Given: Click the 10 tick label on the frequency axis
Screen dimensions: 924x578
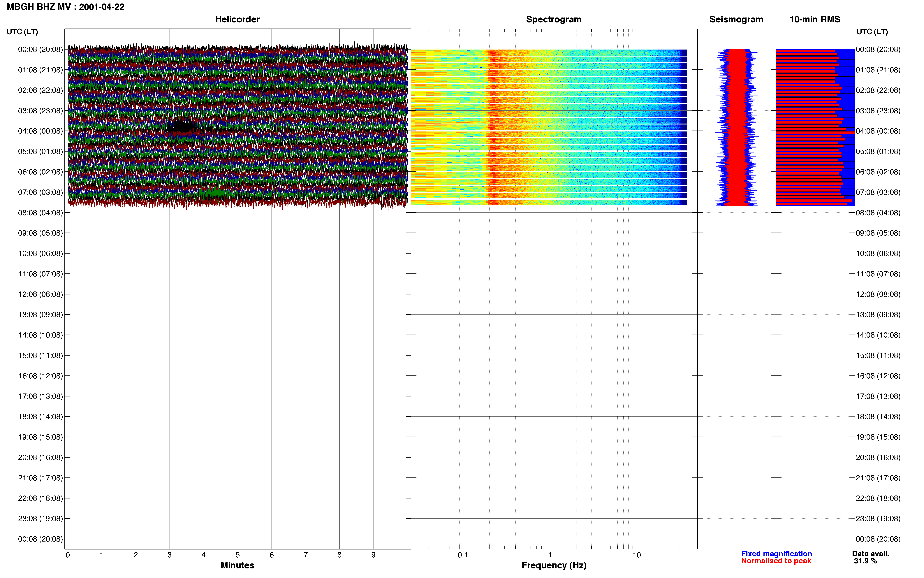Looking at the screenshot, I should 637,555.
